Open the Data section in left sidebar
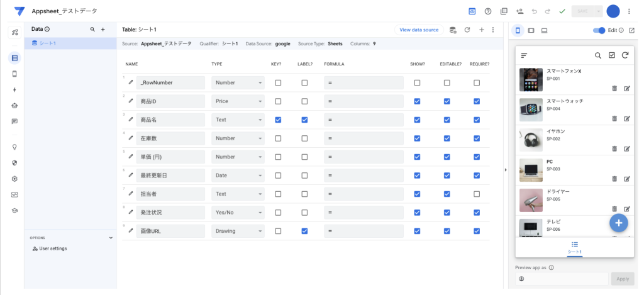 (x=14, y=58)
